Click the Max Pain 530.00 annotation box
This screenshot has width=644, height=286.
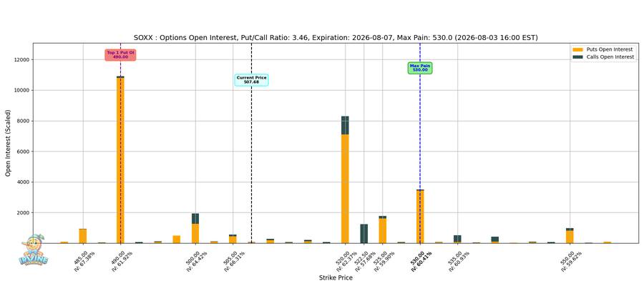tap(420, 68)
